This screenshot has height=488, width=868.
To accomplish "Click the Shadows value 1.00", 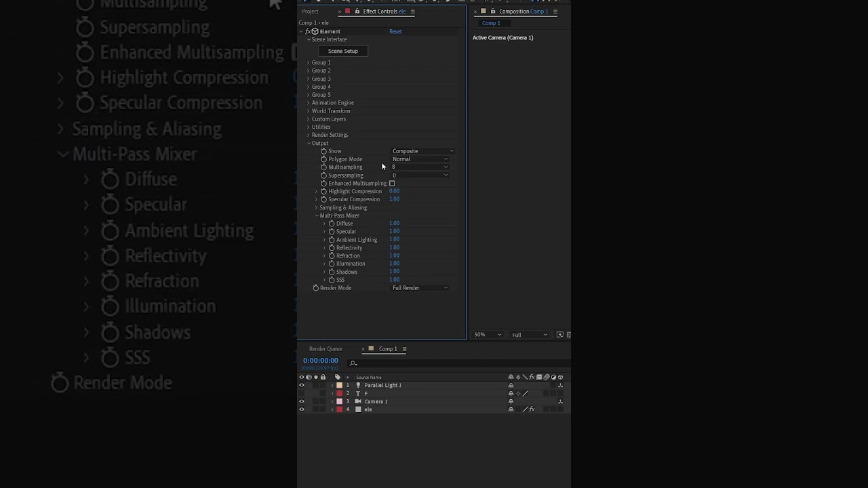I will (395, 271).
